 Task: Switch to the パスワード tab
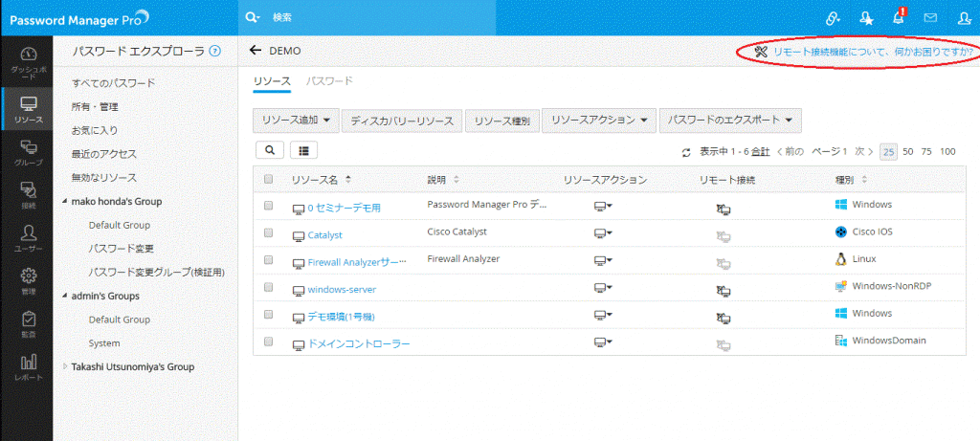[329, 81]
